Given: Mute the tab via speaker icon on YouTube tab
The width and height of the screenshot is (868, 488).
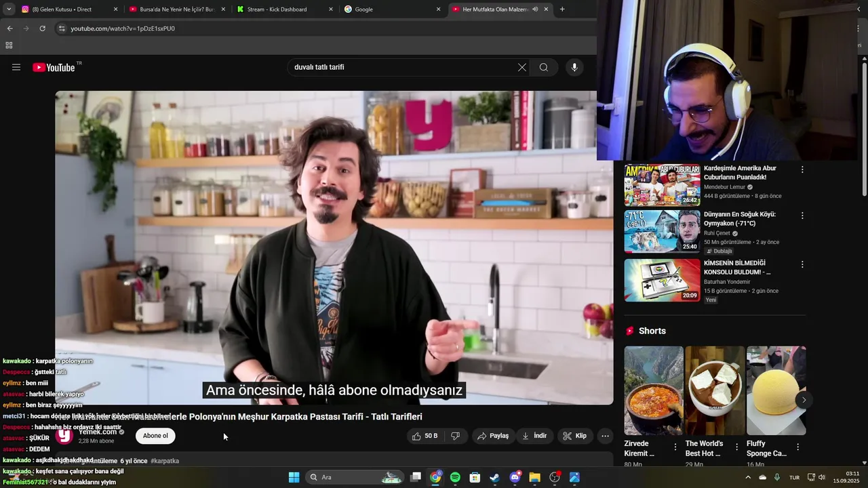Looking at the screenshot, I should [x=535, y=9].
